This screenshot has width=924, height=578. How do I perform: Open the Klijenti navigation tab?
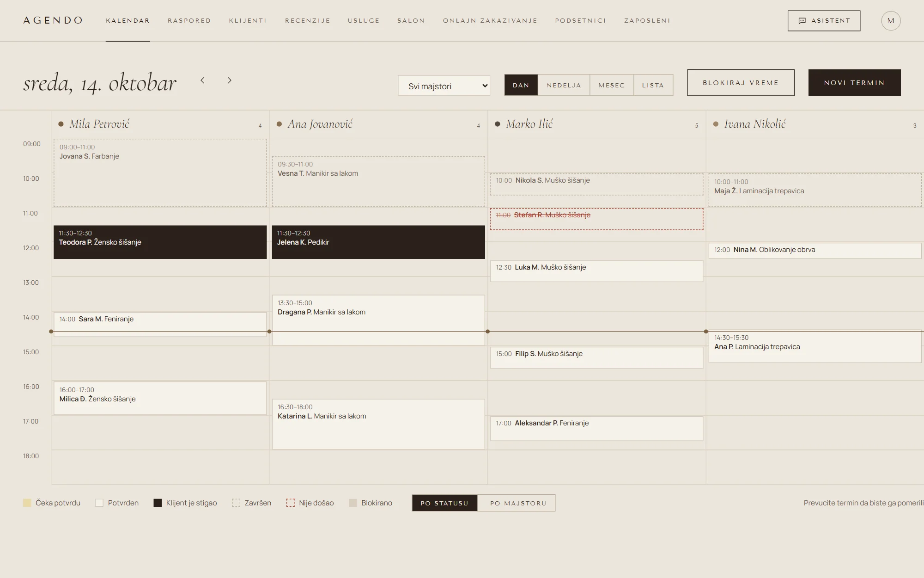coord(248,21)
